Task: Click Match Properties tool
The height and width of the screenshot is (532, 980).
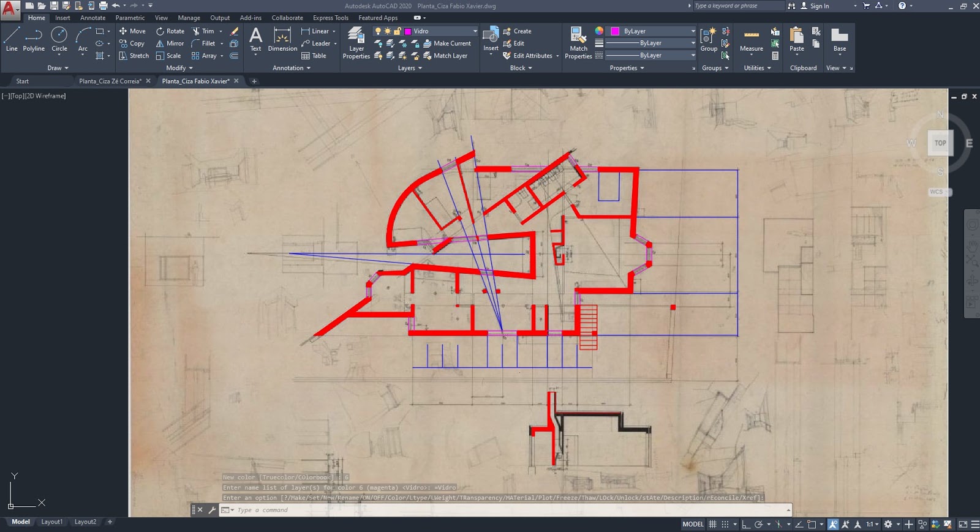Action: (578, 43)
